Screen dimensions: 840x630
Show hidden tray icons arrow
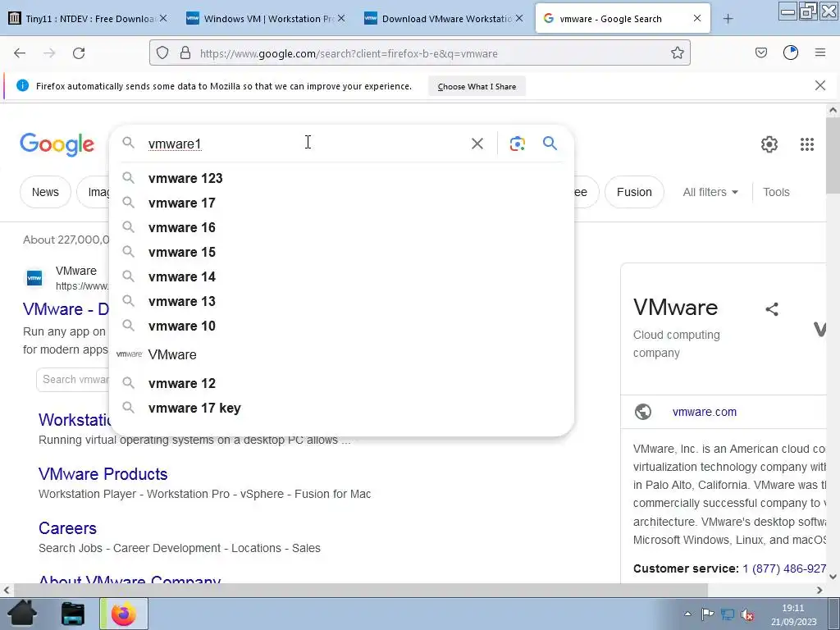(x=688, y=614)
